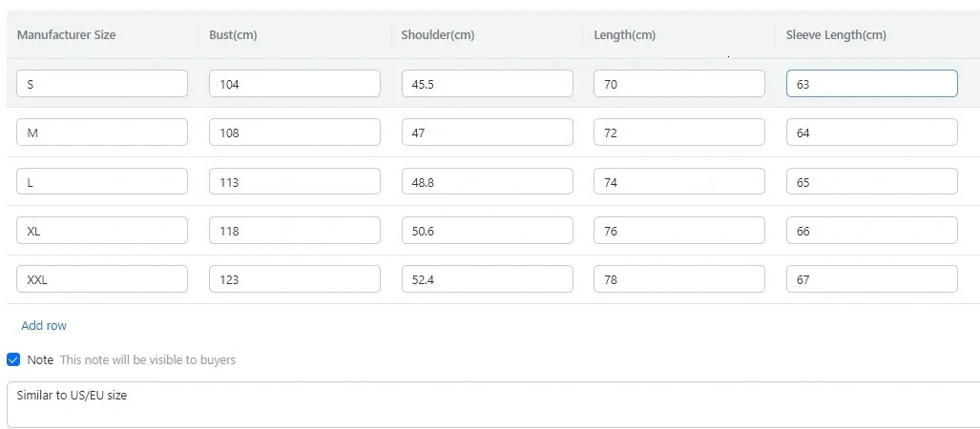Click the Add row link
The height and width of the screenshot is (429, 980).
tap(44, 325)
